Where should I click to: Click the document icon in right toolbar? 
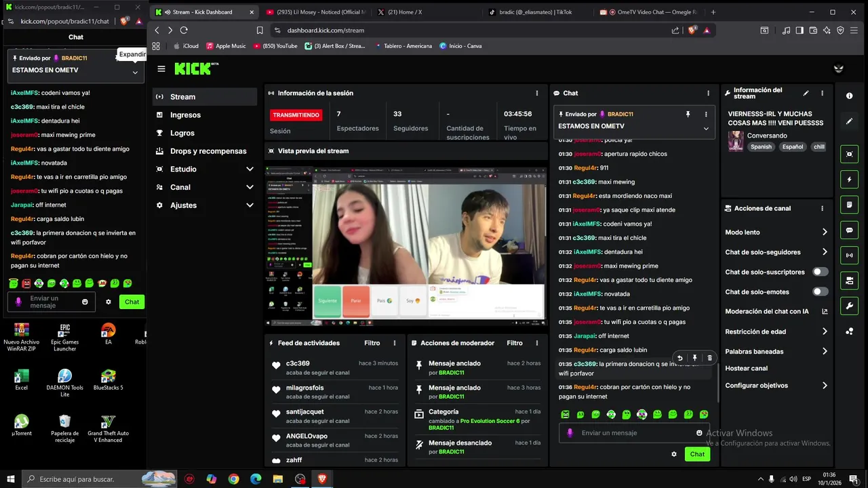(849, 205)
